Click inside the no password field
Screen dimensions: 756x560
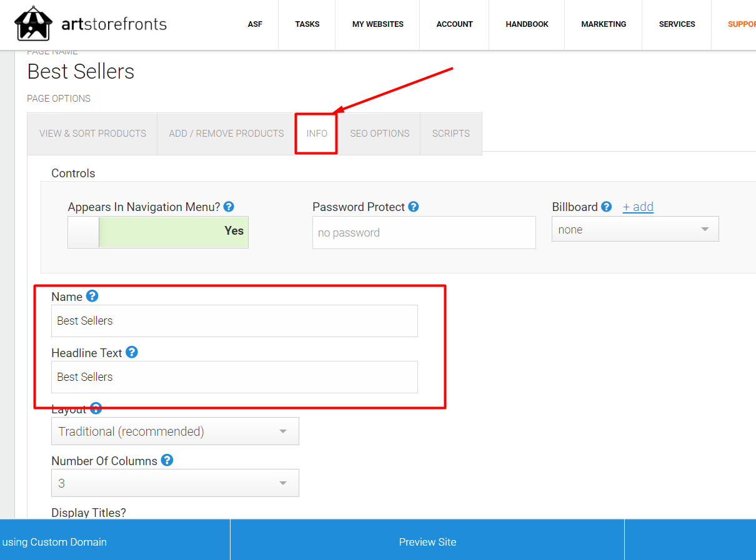coord(424,232)
